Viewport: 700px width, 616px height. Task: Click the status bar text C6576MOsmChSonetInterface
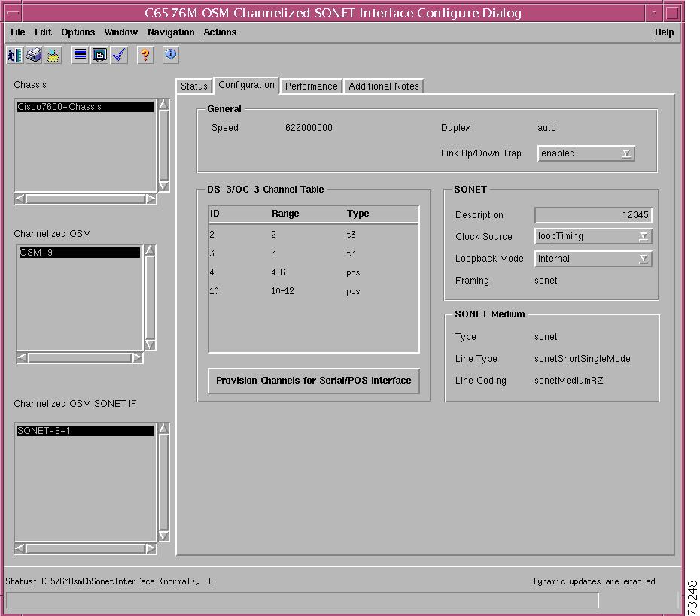point(98,581)
